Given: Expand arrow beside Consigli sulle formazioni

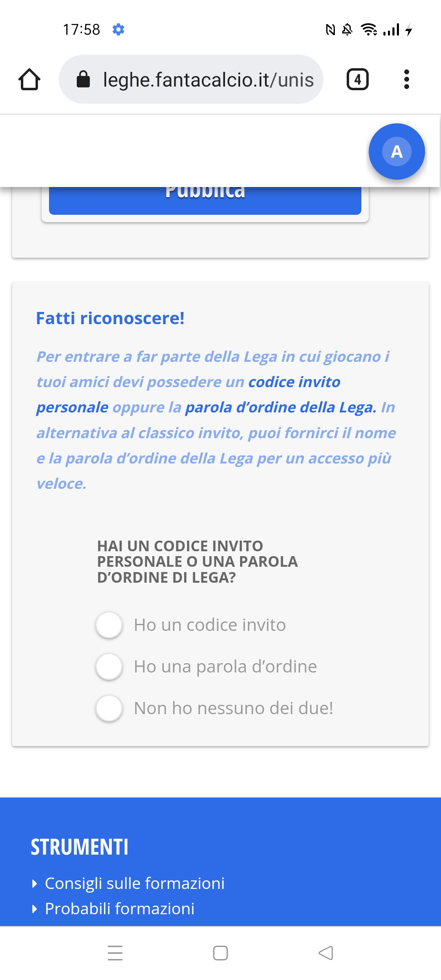Looking at the screenshot, I should [35, 884].
